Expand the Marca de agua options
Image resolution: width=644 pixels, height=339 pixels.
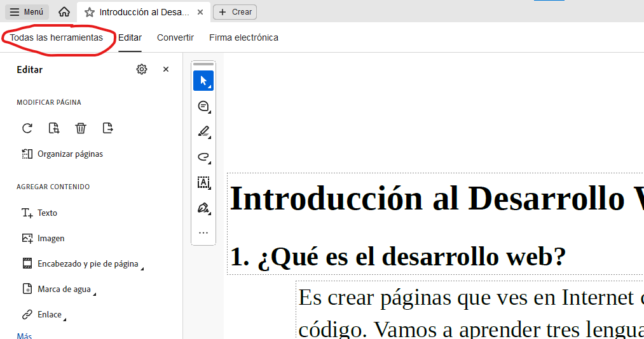64,289
